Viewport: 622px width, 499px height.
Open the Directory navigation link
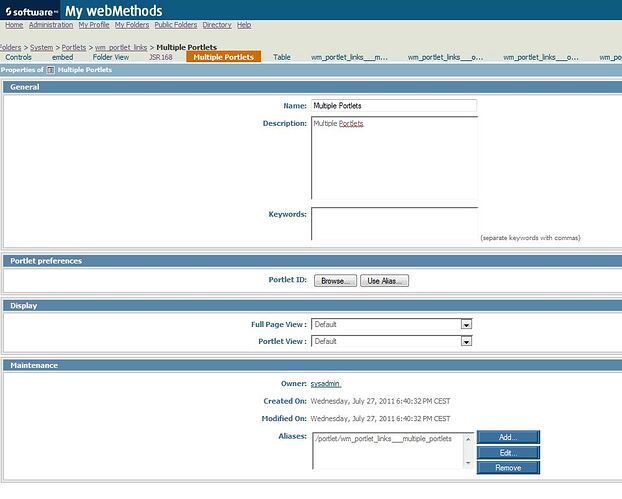217,25
